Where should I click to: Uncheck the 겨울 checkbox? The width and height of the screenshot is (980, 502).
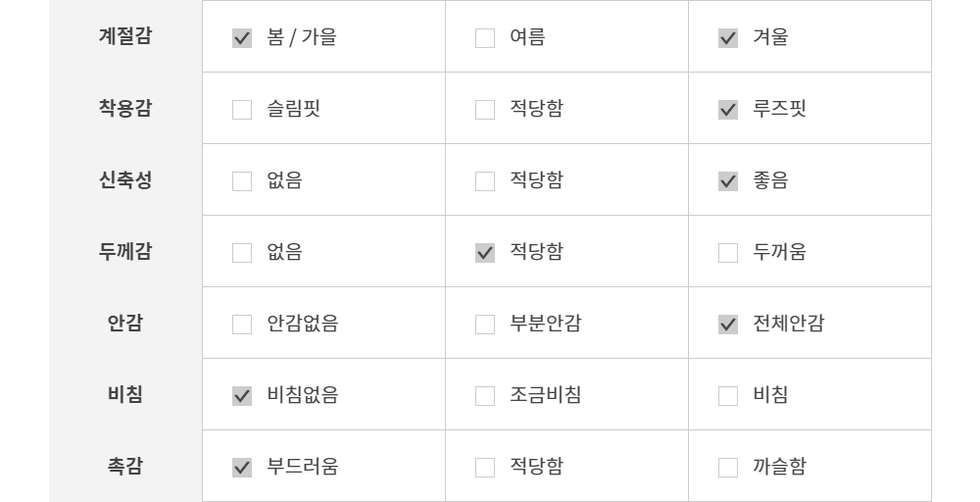click(728, 38)
